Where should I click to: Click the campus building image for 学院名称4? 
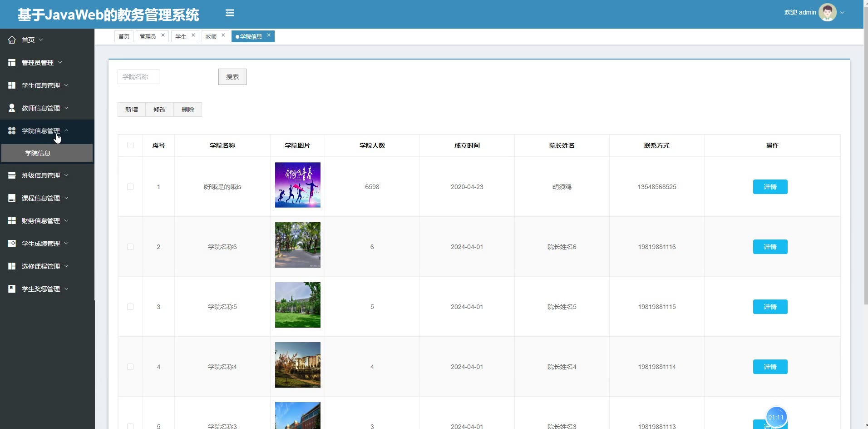pos(298,365)
